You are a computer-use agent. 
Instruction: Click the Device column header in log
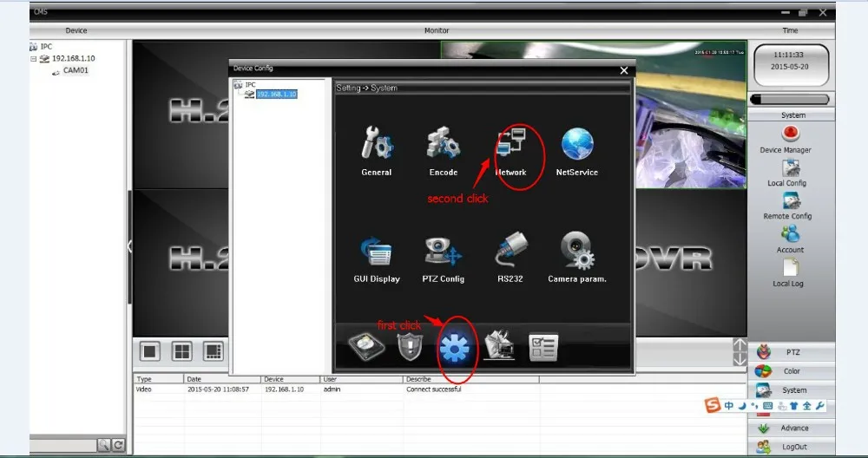coord(290,379)
